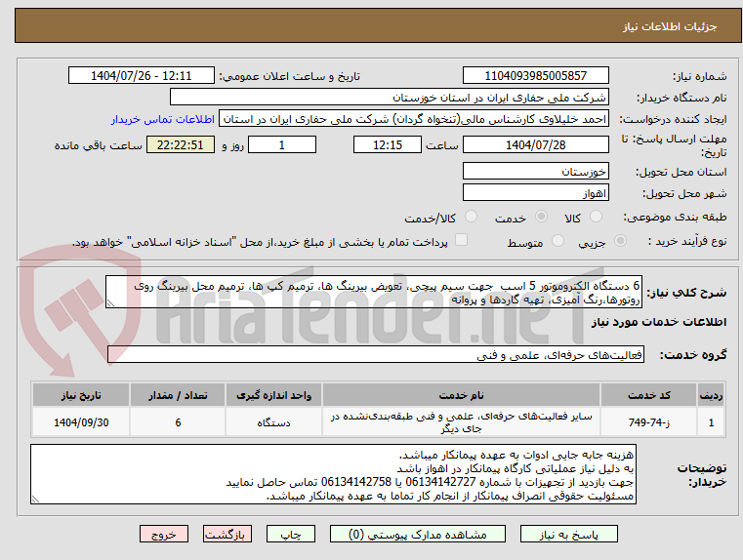The image size is (743, 560).
Task: Click the تاریخ نیاز column header
Action: [x=81, y=395]
